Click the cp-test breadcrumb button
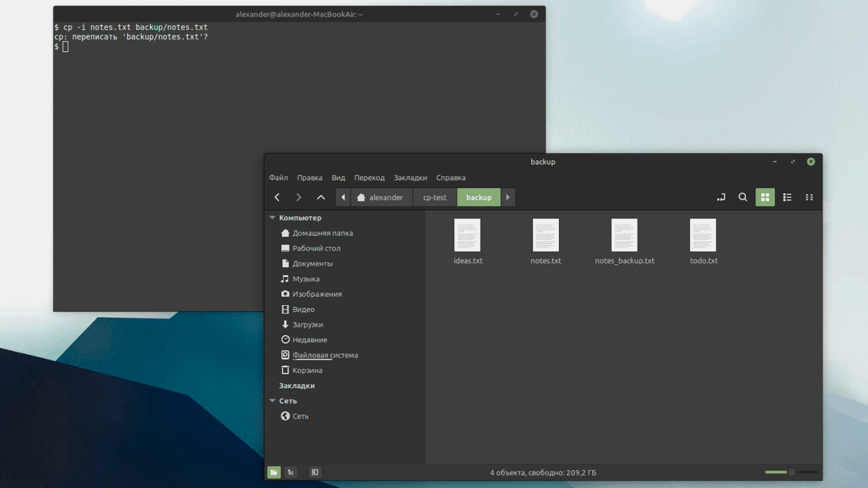The image size is (868, 488). coord(435,197)
